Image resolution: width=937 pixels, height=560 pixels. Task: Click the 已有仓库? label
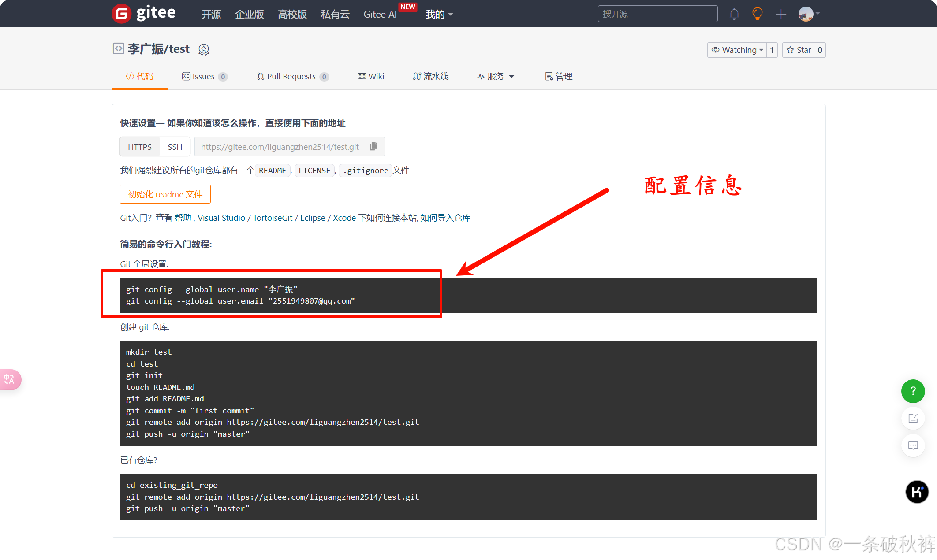(x=138, y=460)
